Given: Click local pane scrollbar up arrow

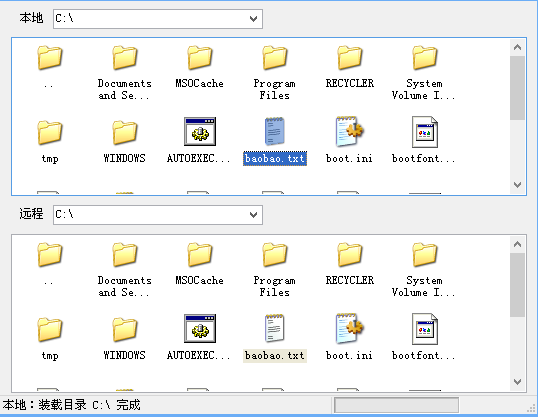Looking at the screenshot, I should (x=517, y=47).
